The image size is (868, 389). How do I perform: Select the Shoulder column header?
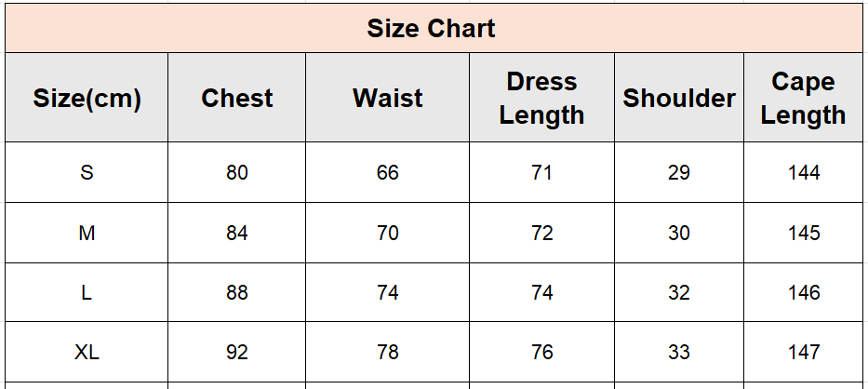coord(679,98)
